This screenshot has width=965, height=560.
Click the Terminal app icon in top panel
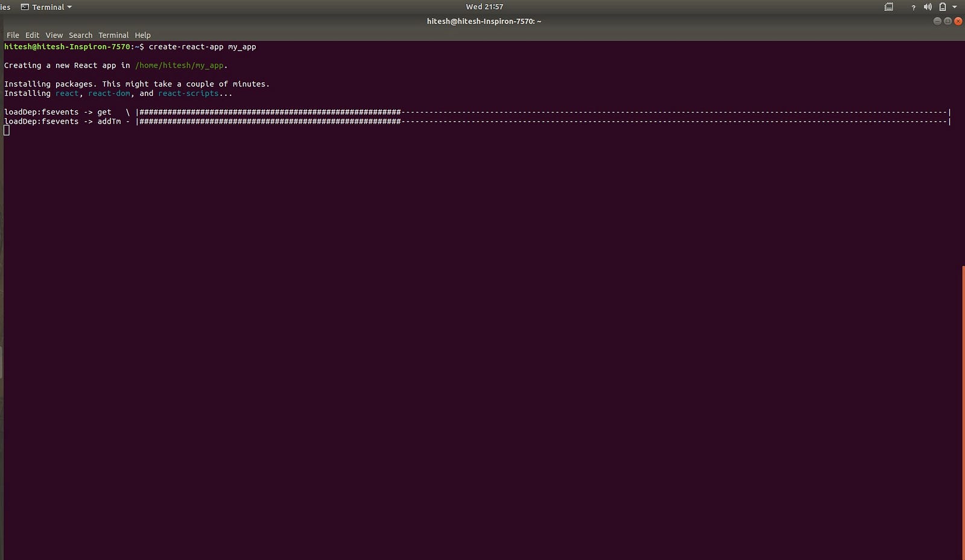(x=25, y=7)
